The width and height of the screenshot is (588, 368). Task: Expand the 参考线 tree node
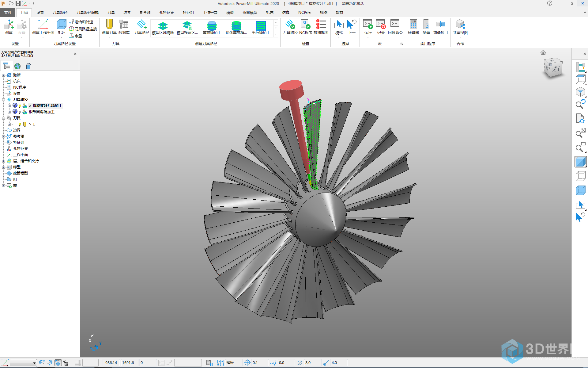click(x=3, y=136)
